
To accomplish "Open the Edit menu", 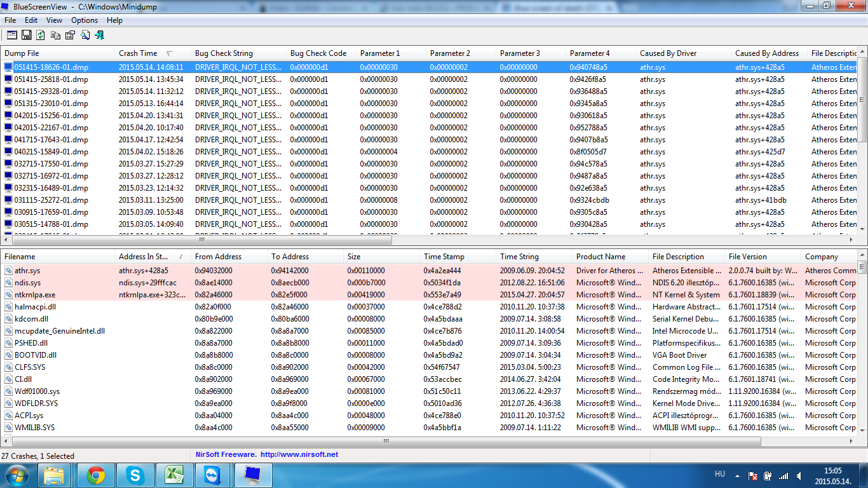I will tap(31, 20).
